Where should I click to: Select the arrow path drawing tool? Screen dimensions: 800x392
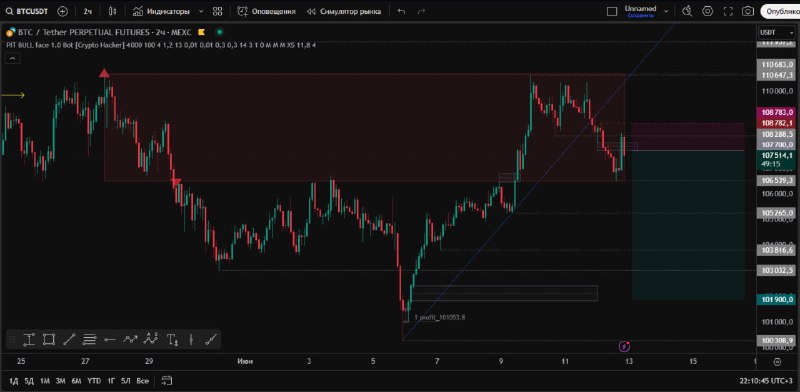click(130, 339)
